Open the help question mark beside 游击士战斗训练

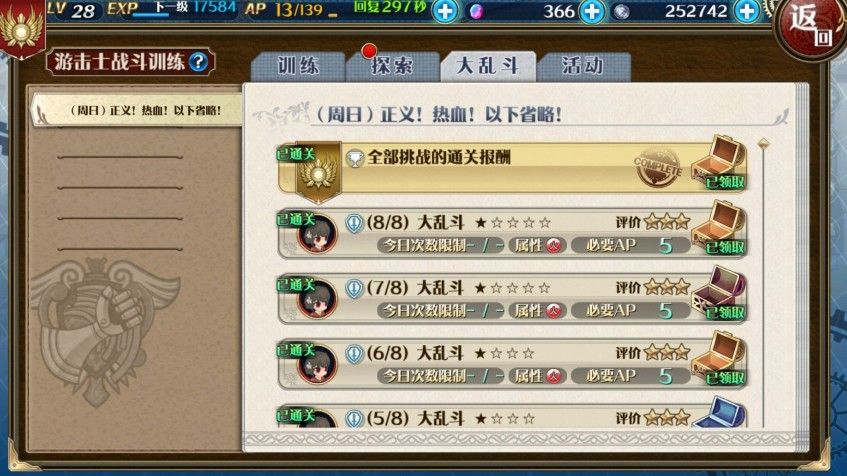pyautogui.click(x=198, y=62)
